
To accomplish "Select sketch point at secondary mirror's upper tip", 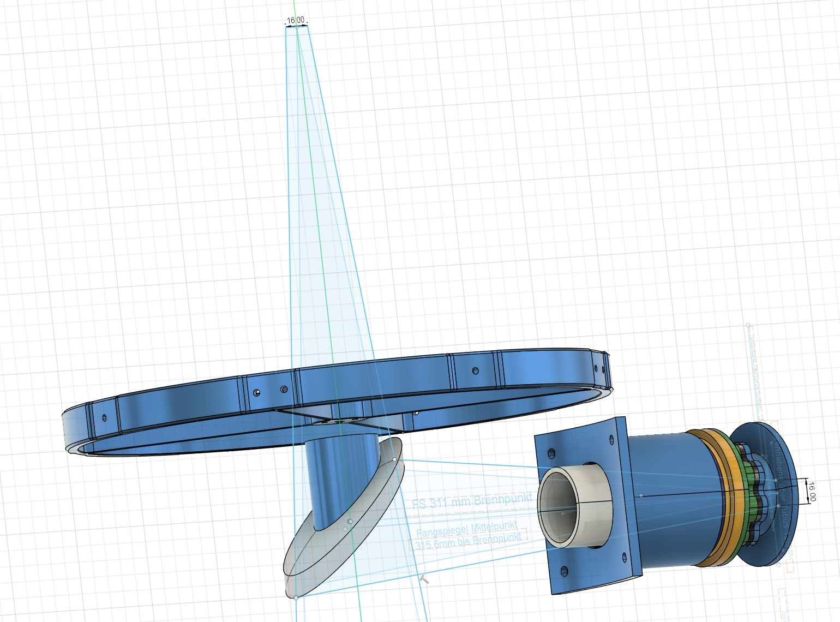I will 395,459.
